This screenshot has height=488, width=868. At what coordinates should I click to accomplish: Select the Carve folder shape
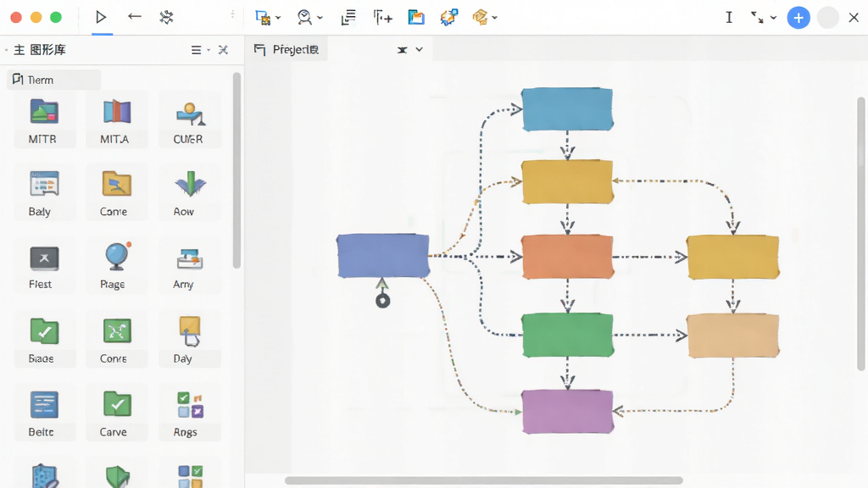pyautogui.click(x=116, y=413)
